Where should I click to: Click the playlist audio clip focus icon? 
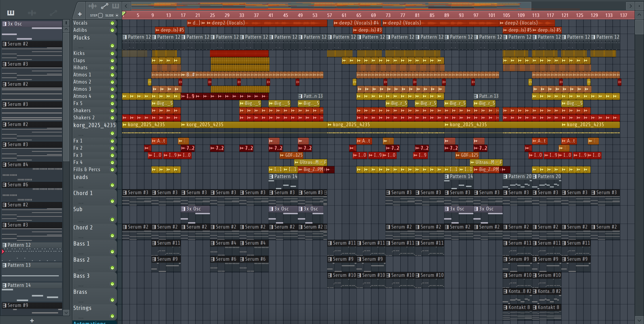92,6
